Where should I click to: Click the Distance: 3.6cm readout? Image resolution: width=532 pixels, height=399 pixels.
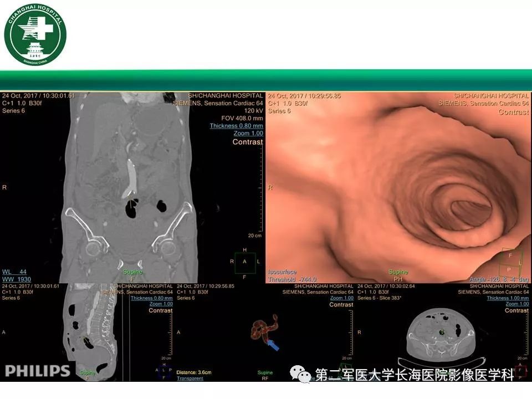point(194,372)
